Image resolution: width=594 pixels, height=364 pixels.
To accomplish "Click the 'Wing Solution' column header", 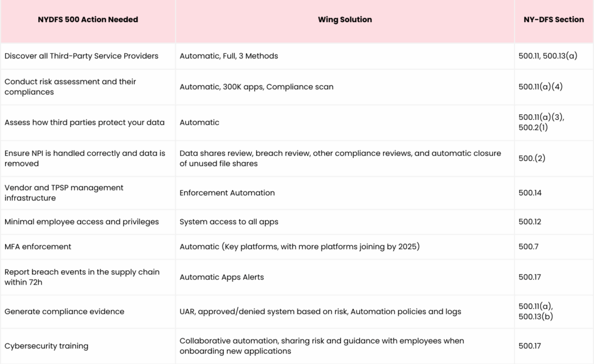I will tap(345, 20).
